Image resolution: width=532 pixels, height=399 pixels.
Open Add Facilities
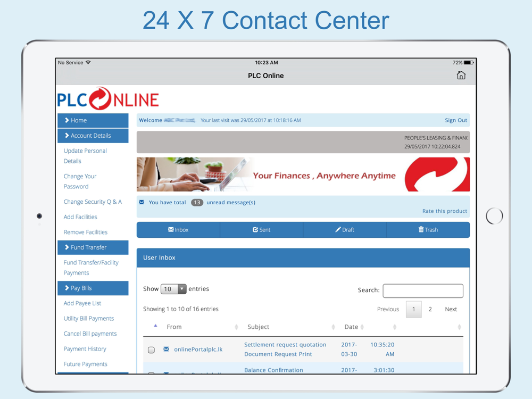pos(80,217)
